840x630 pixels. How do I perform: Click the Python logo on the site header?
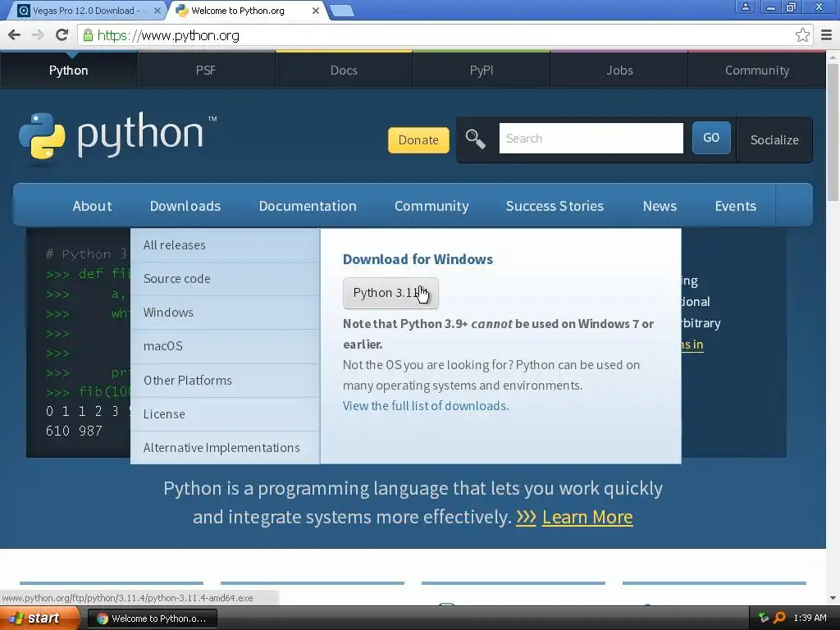tap(118, 135)
